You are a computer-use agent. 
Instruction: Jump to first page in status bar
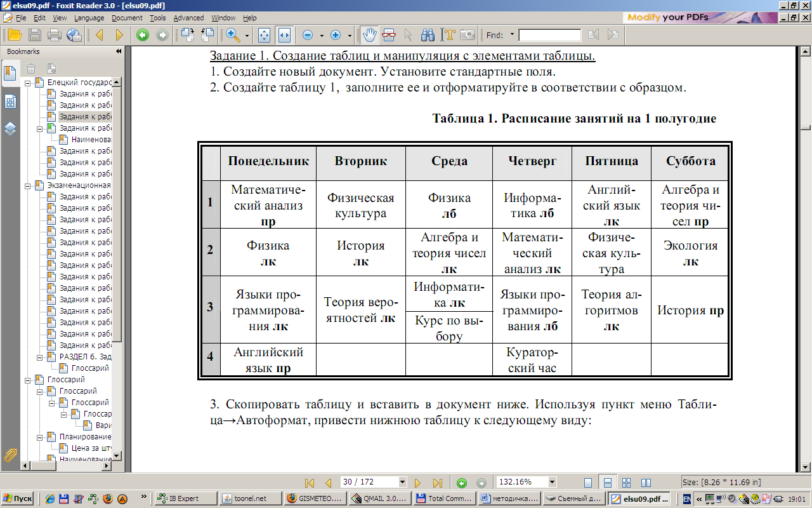click(x=310, y=483)
